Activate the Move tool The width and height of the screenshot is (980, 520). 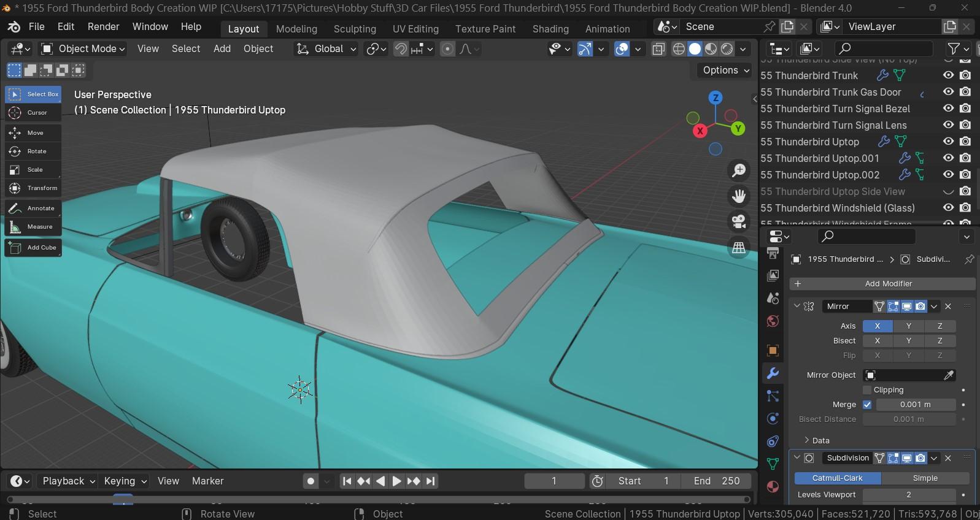[34, 132]
